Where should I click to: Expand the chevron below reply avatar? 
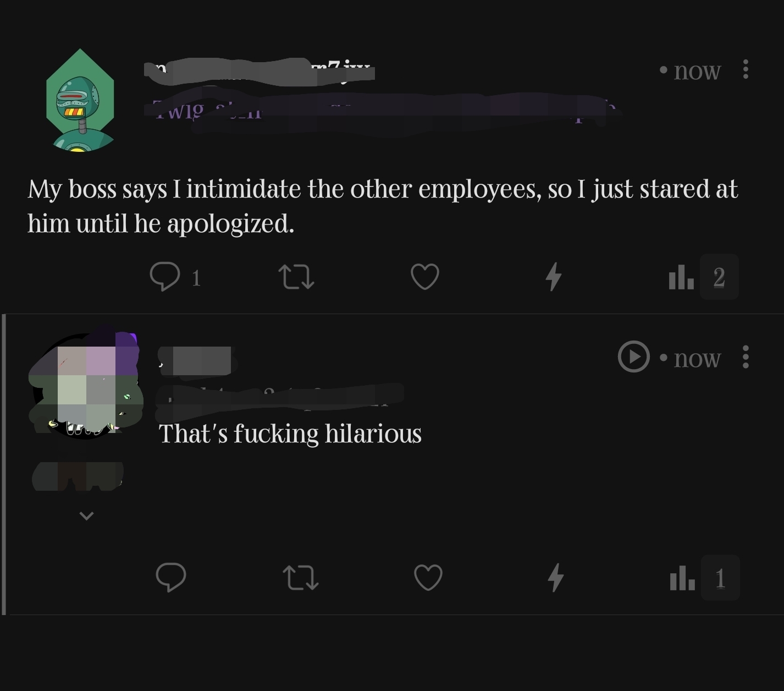(86, 515)
